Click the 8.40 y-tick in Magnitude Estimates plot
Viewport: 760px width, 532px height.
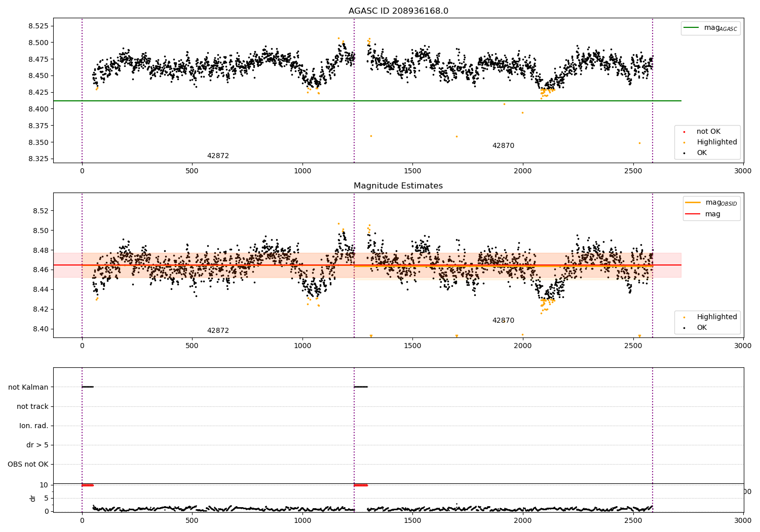coord(41,329)
